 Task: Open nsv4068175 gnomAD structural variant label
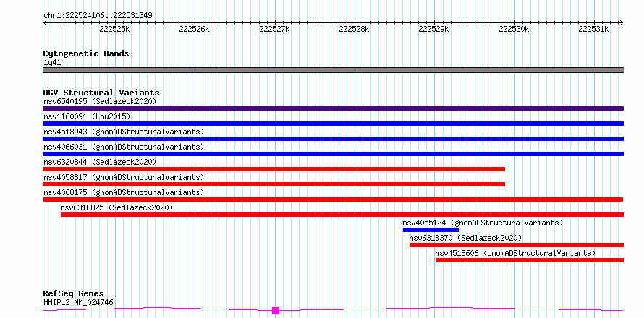pyautogui.click(x=124, y=192)
